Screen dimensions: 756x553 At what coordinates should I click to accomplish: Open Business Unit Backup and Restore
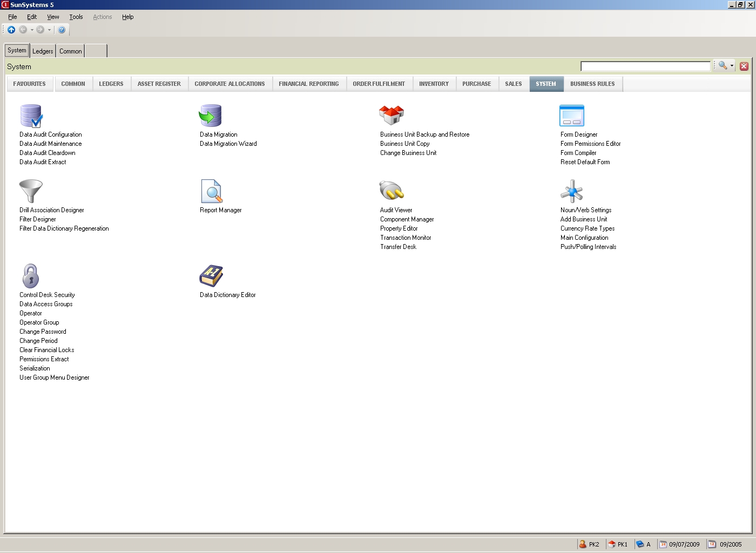[425, 134]
